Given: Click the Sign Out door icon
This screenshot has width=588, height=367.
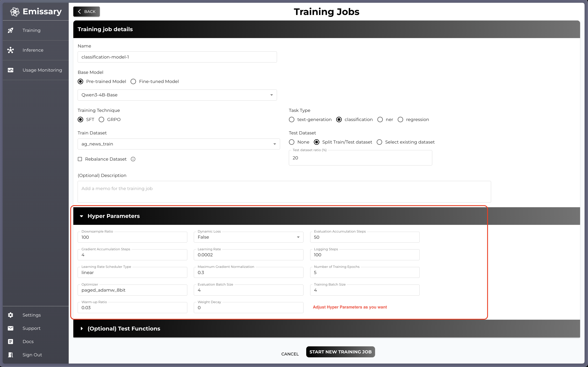Looking at the screenshot, I should (10, 355).
